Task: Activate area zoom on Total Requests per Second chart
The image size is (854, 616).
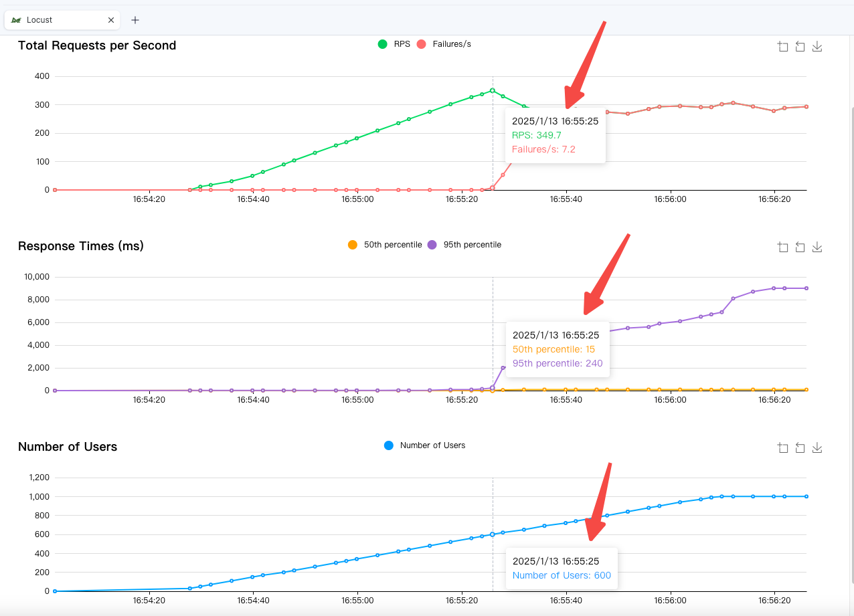Action: (x=782, y=46)
